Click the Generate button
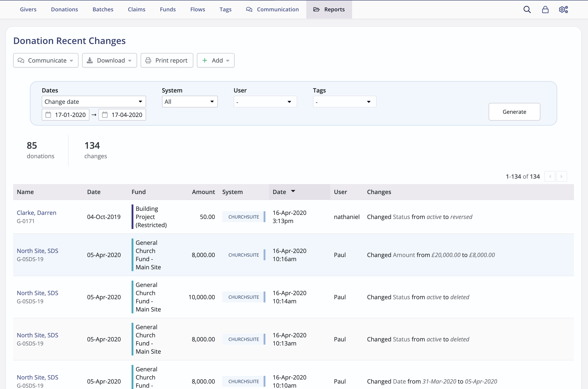 (x=514, y=112)
